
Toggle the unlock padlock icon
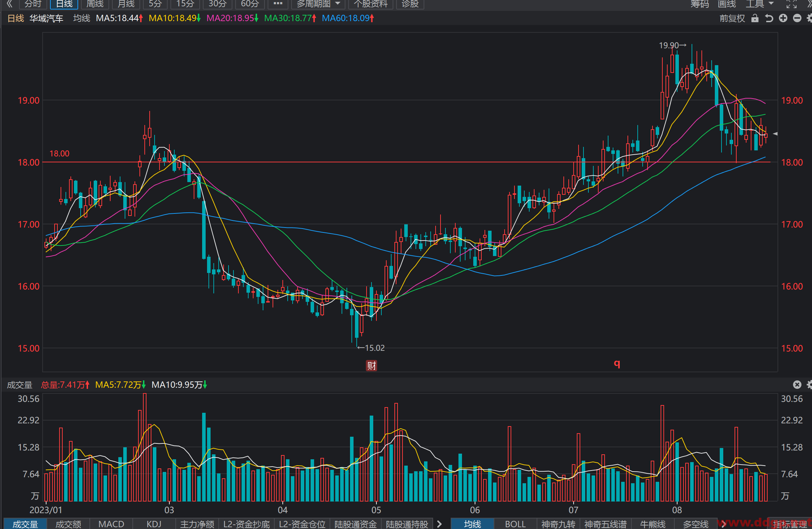755,18
